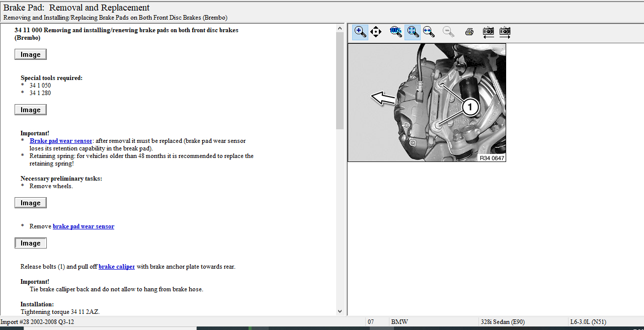The width and height of the screenshot is (644, 330).
Task: Click the brake caliper diagram R34 0647
Action: (427, 103)
